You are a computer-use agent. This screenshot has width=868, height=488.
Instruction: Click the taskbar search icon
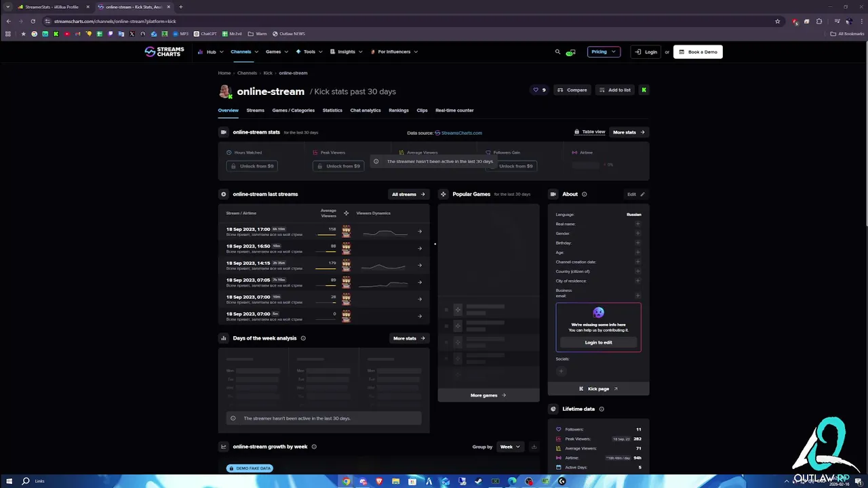point(26,481)
